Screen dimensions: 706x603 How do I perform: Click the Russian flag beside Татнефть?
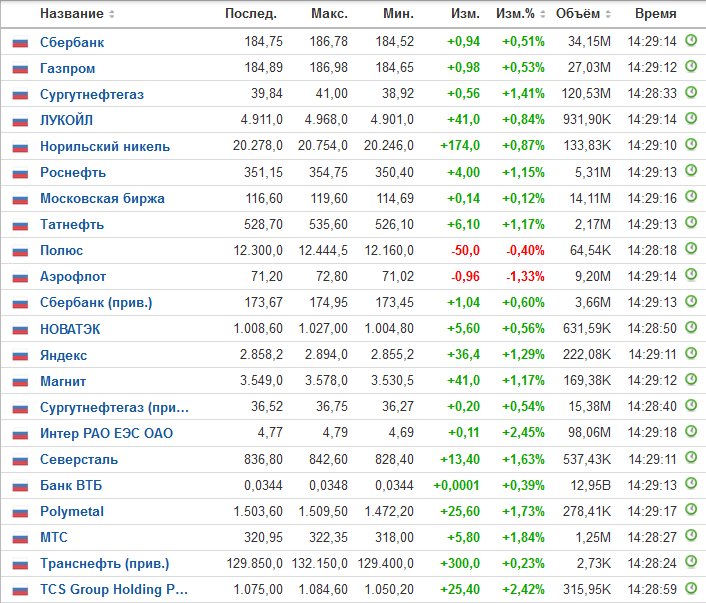pyautogui.click(x=20, y=225)
